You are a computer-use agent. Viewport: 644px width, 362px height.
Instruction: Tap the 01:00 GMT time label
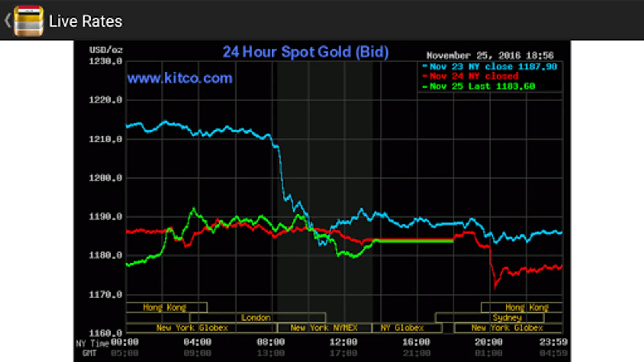[489, 353]
